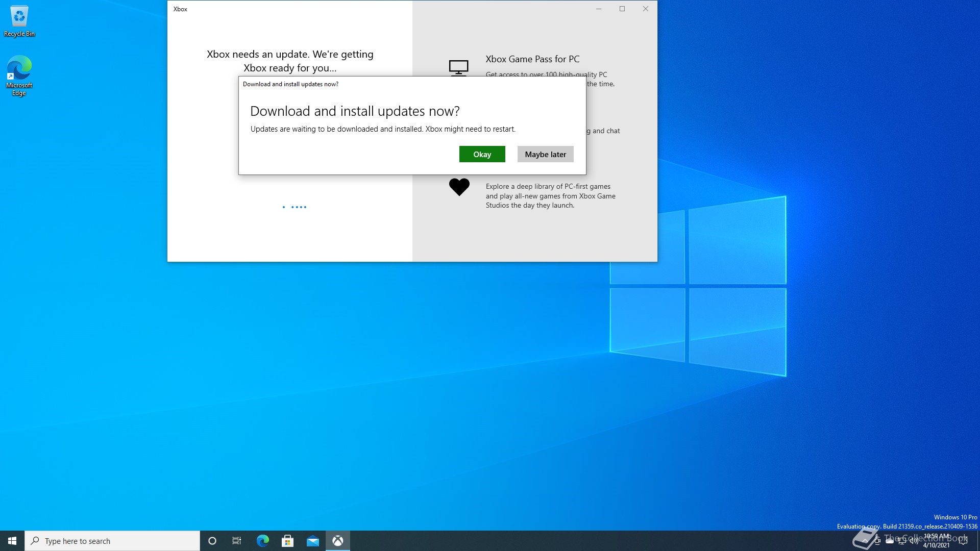Viewport: 980px width, 551px height.
Task: Click the 'Download and install updates now?' heading
Action: point(355,111)
